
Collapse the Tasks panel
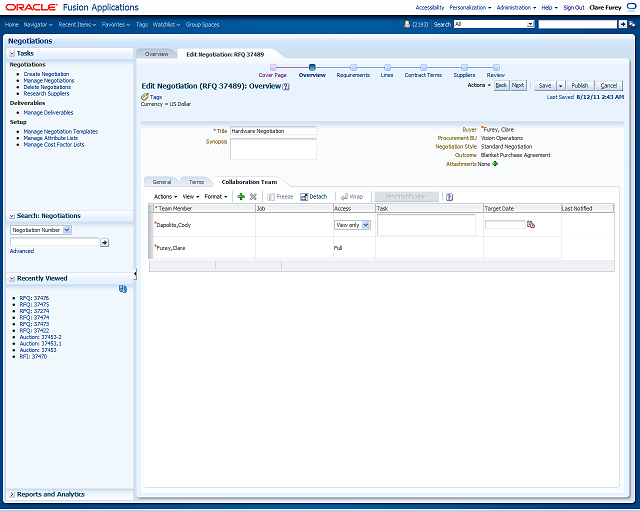point(12,53)
